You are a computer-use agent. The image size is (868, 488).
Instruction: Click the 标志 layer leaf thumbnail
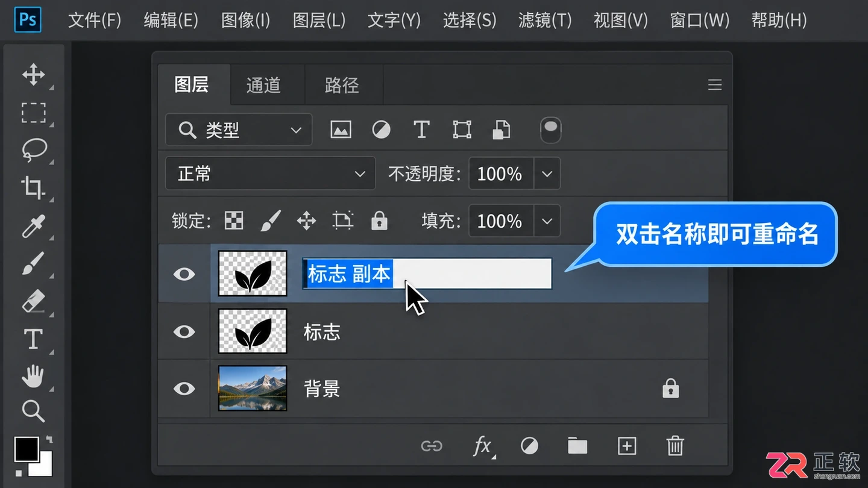[x=253, y=331]
